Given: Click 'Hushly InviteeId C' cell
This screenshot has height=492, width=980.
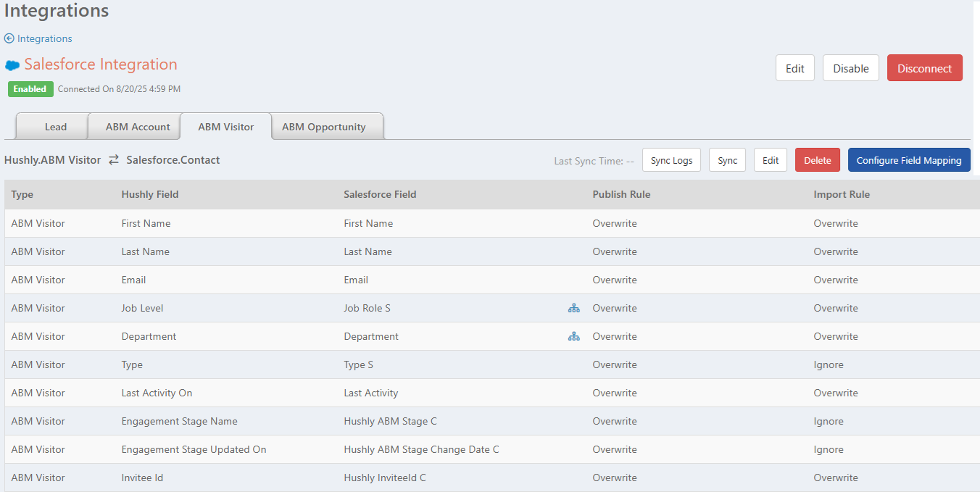Looking at the screenshot, I should click(x=385, y=478).
